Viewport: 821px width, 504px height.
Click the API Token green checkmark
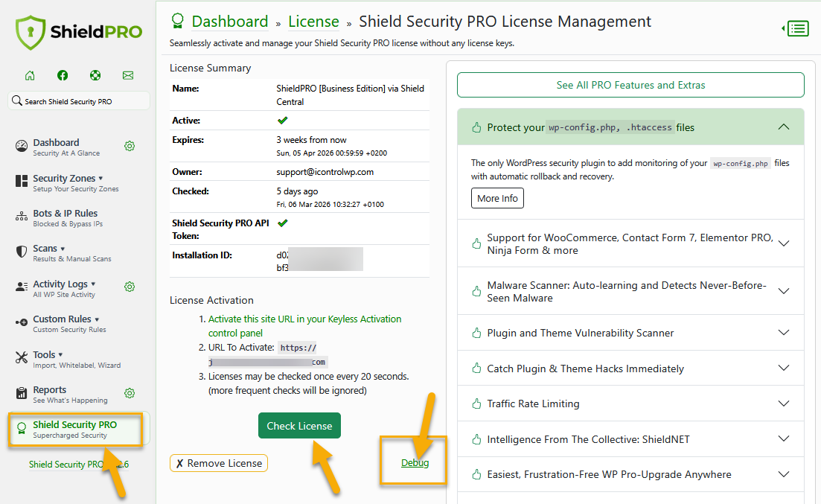tap(282, 223)
